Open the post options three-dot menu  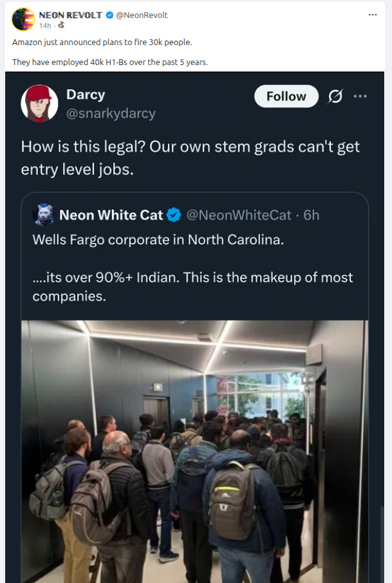pos(372,15)
